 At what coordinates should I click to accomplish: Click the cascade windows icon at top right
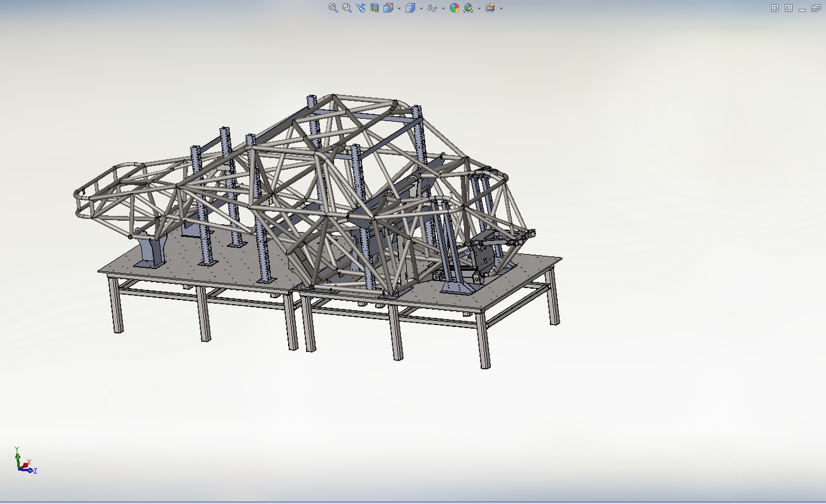click(816, 9)
